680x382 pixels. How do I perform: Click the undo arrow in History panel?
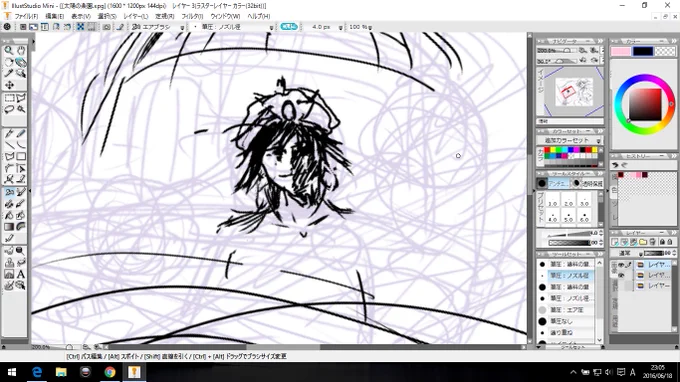pyautogui.click(x=615, y=165)
